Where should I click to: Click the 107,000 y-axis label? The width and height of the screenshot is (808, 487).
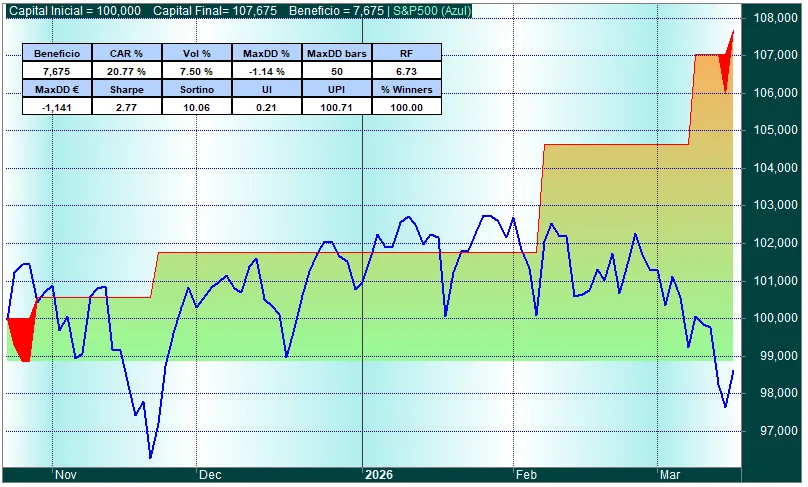(776, 55)
